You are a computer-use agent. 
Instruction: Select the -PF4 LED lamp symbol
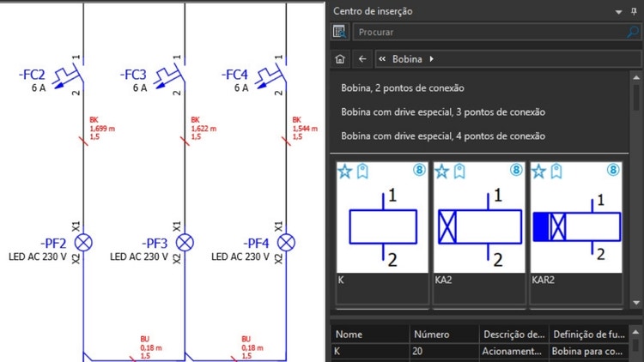[x=286, y=243]
